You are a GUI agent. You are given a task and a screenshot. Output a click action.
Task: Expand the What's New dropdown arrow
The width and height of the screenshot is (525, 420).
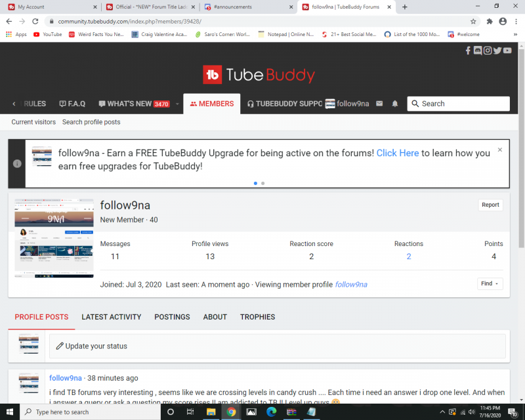point(177,104)
